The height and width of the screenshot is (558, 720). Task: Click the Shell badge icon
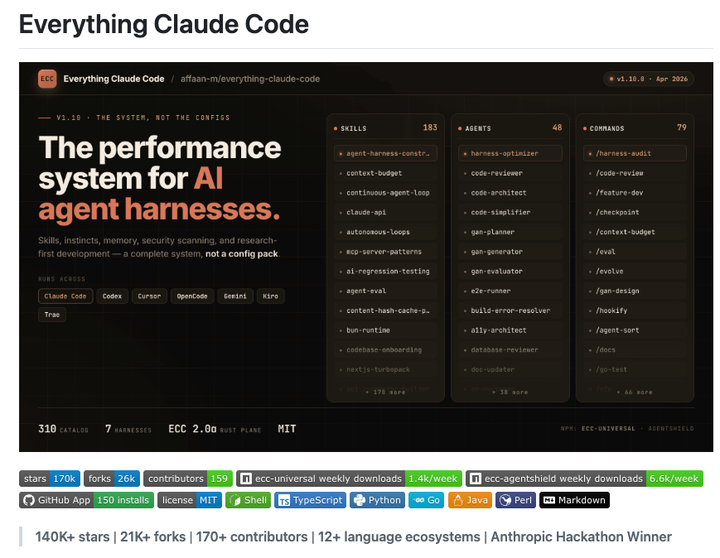click(x=235, y=500)
